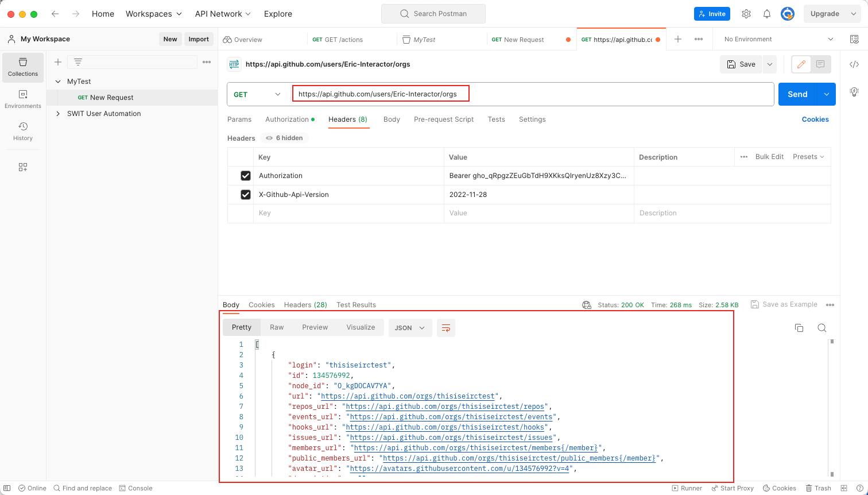Click the New button in workspace header
Screen dimensions: 868x495
pyautogui.click(x=170, y=39)
